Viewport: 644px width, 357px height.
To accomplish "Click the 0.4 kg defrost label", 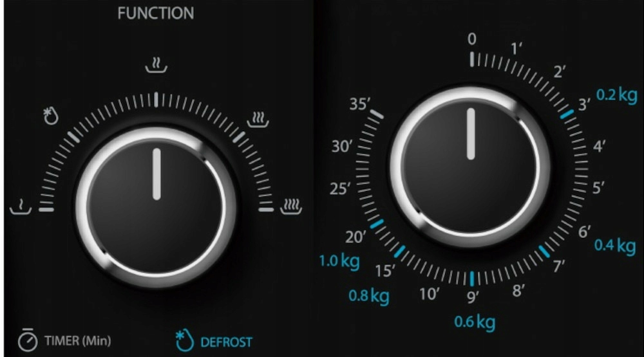I will [615, 245].
